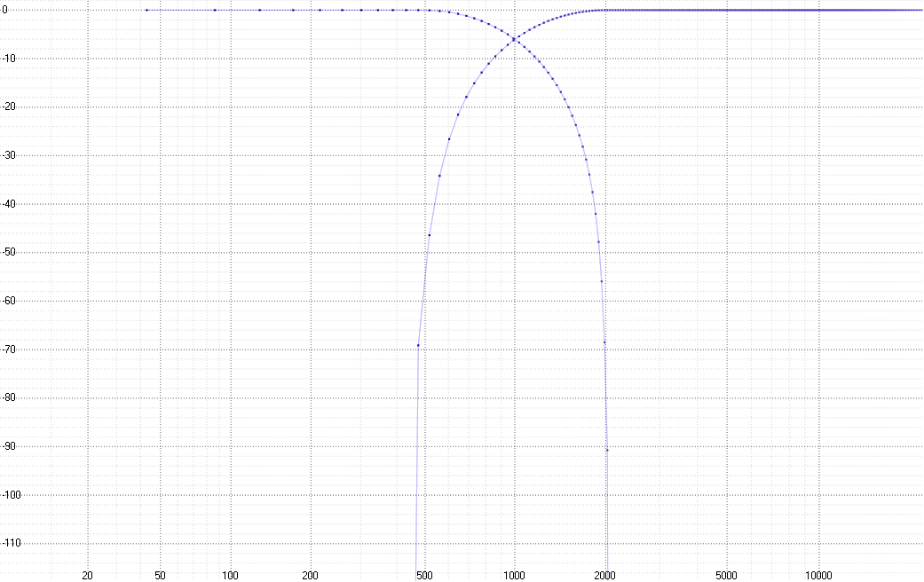Image resolution: width=924 pixels, height=582 pixels.
Task: Click the -30 level axis label
Action: click(8, 155)
